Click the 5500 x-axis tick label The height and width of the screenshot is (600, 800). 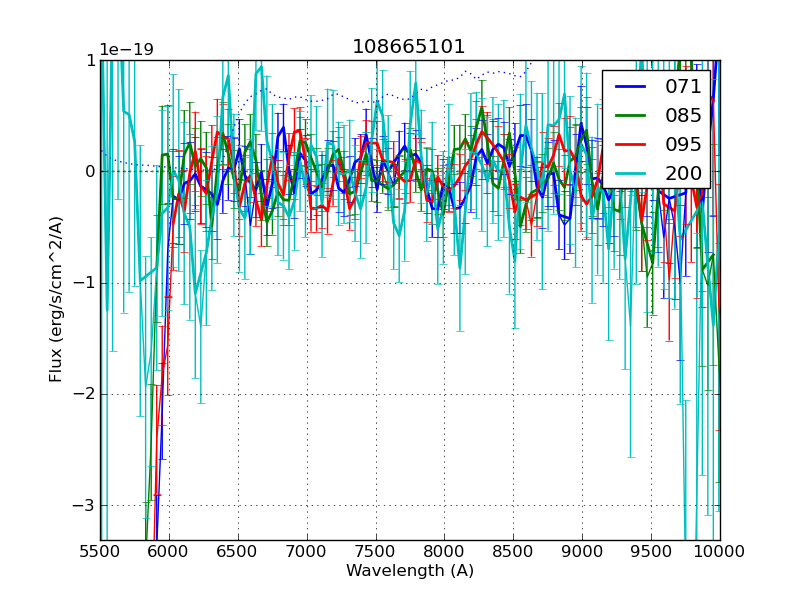point(100,552)
